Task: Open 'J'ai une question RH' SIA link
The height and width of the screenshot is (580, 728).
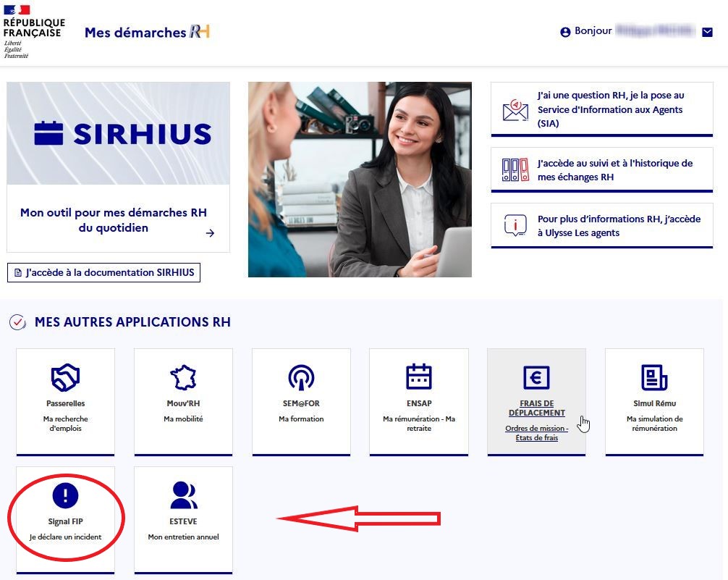Action: 611,109
